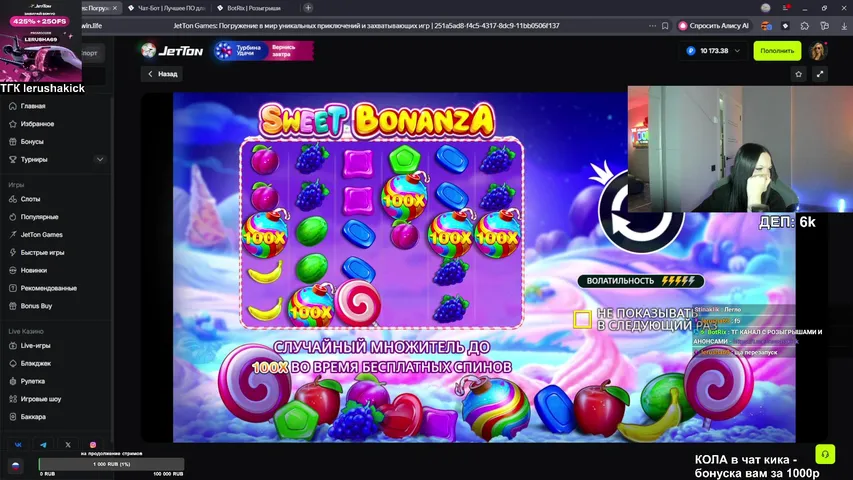Screen dimensions: 853x480
Task: Open the X social link icon
Action: click(68, 445)
